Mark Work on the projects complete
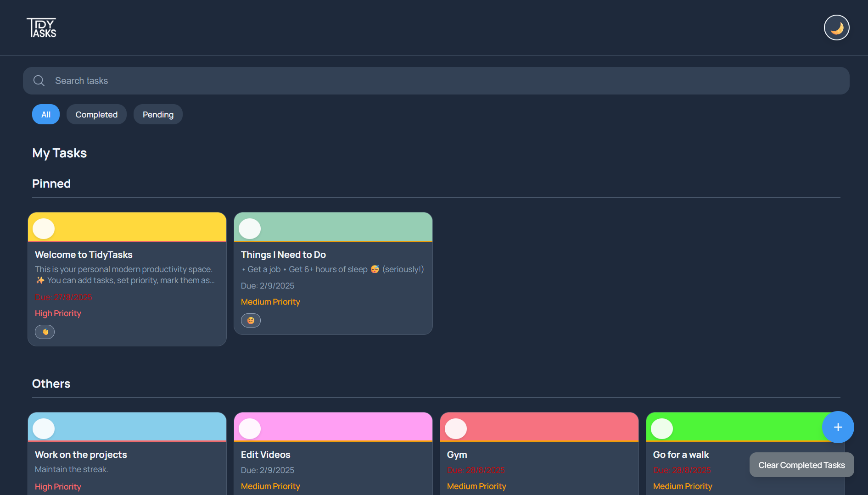 [44, 428]
